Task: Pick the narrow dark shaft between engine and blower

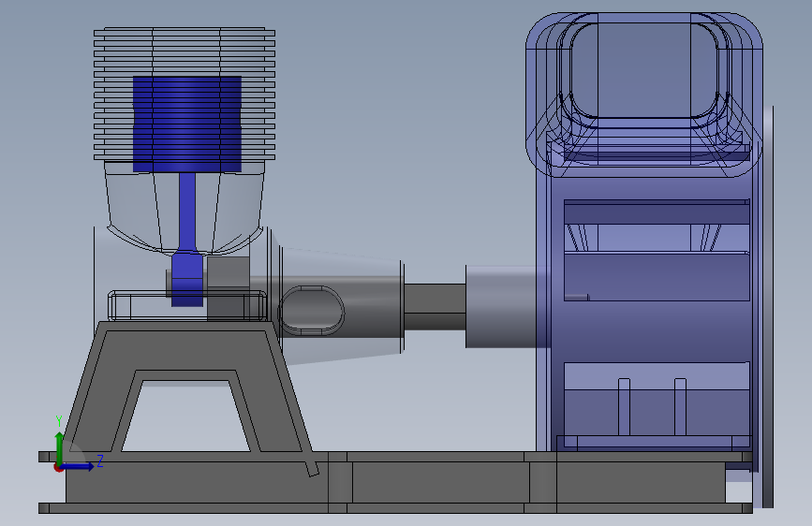Action: point(435,306)
